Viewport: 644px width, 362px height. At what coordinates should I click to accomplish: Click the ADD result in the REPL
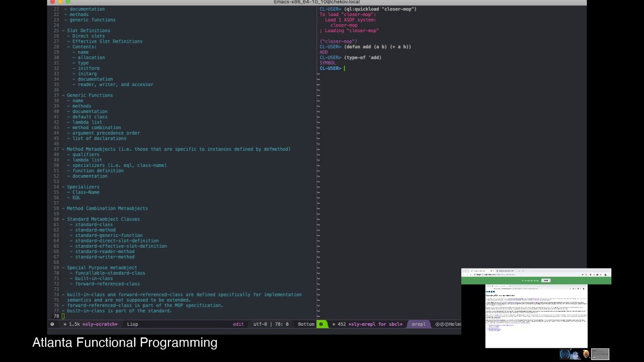pyautogui.click(x=324, y=52)
